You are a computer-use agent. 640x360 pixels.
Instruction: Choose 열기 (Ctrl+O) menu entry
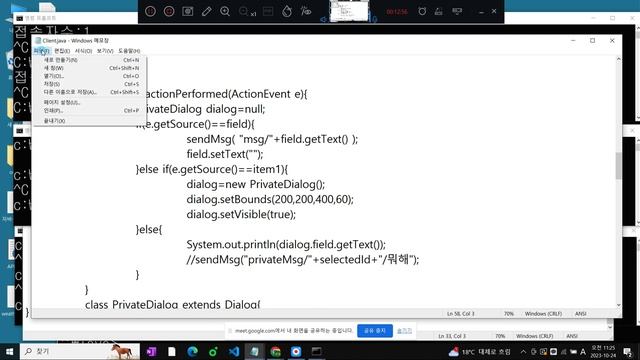(x=91, y=76)
